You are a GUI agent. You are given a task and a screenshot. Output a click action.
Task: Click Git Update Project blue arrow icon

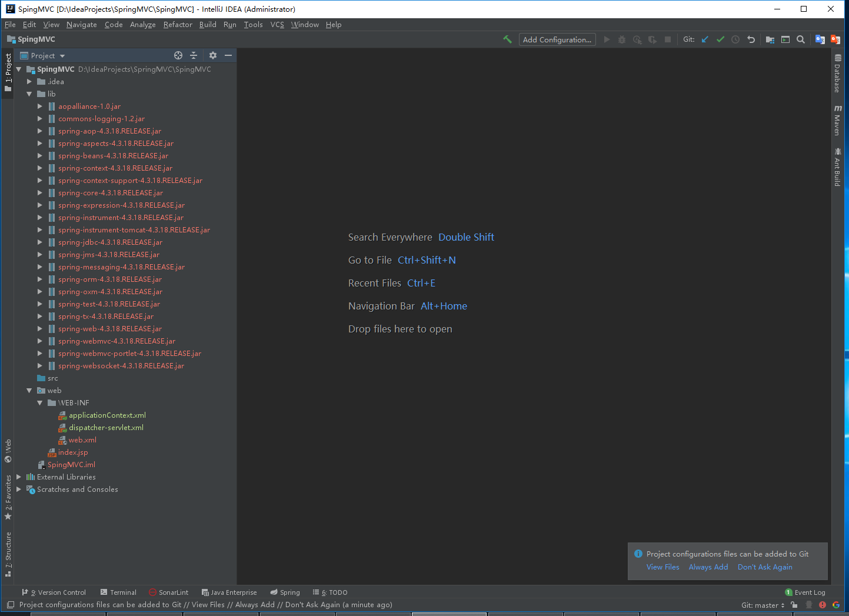[705, 39]
